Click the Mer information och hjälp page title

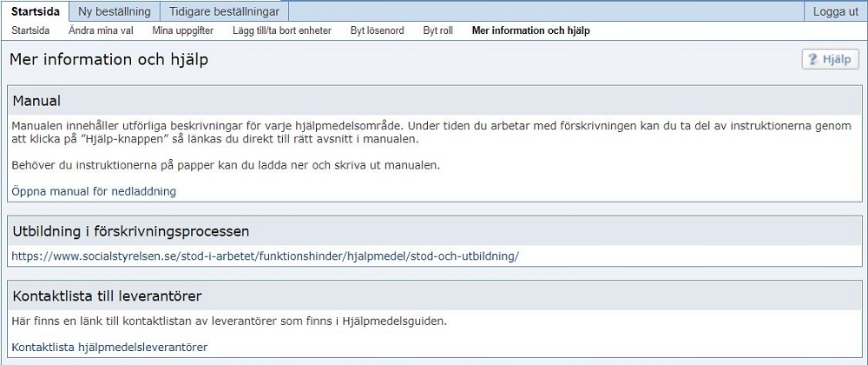pos(109,60)
